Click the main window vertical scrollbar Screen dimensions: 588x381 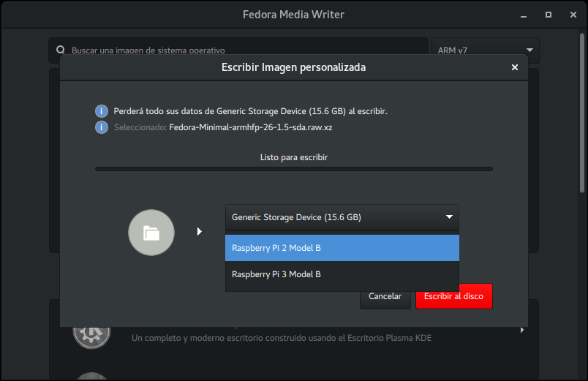click(x=582, y=113)
